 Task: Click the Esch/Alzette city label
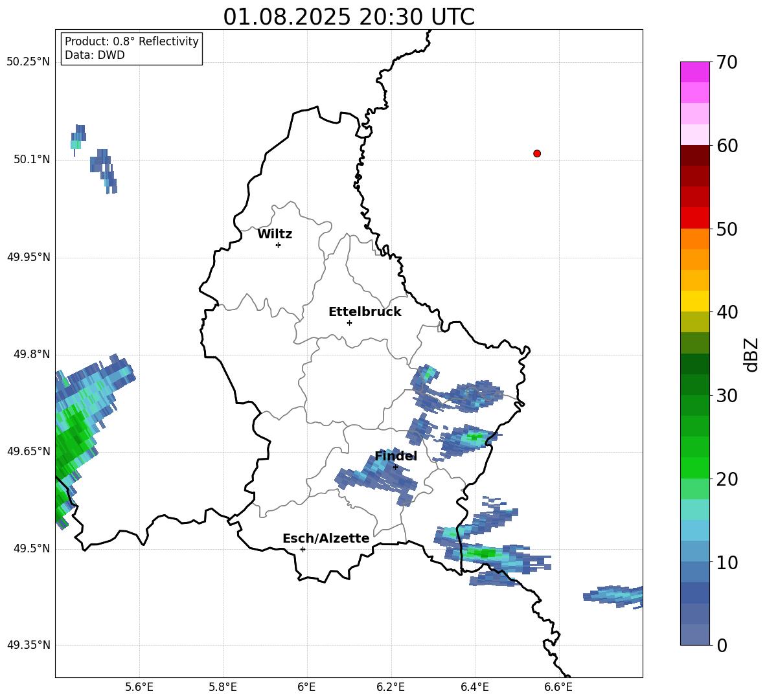coord(326,538)
